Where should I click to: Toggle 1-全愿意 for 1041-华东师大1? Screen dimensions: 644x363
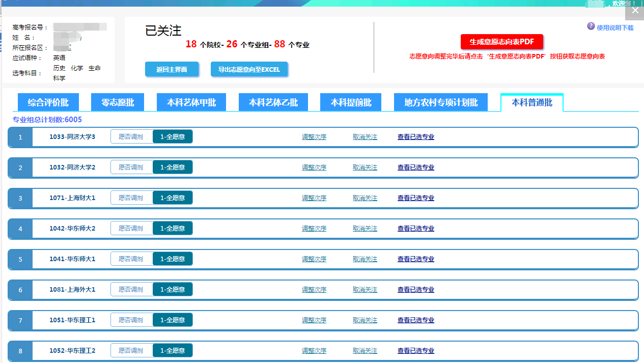(x=173, y=259)
